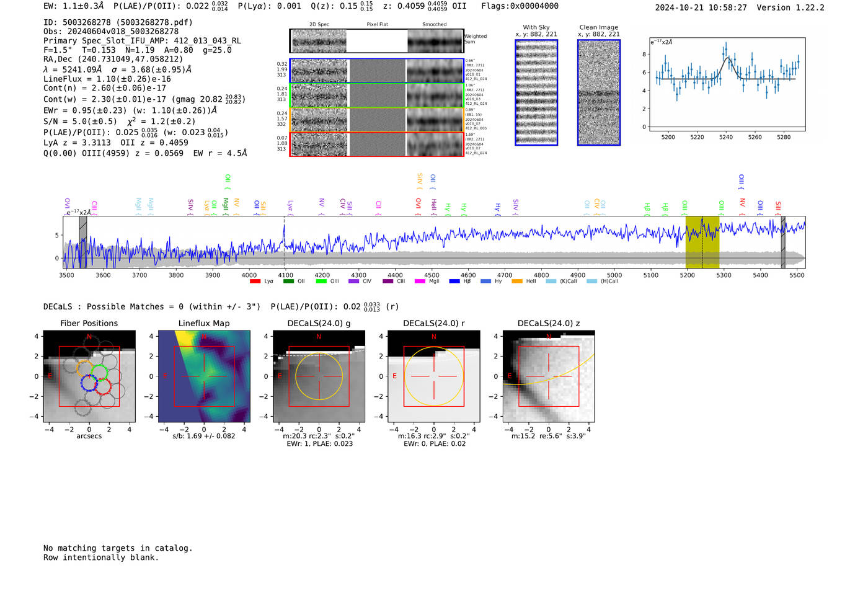
Task: Click the purple CIV legend swatch
Action: point(354,282)
